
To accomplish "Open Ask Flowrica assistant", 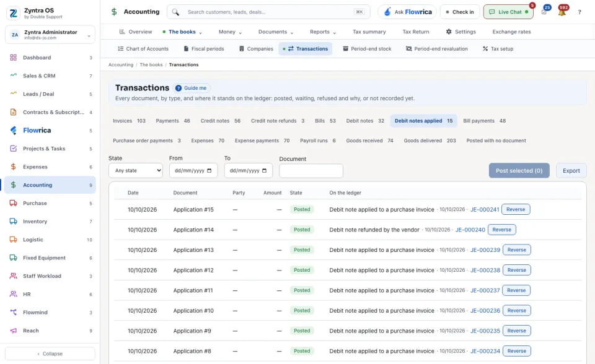I will click(x=407, y=12).
